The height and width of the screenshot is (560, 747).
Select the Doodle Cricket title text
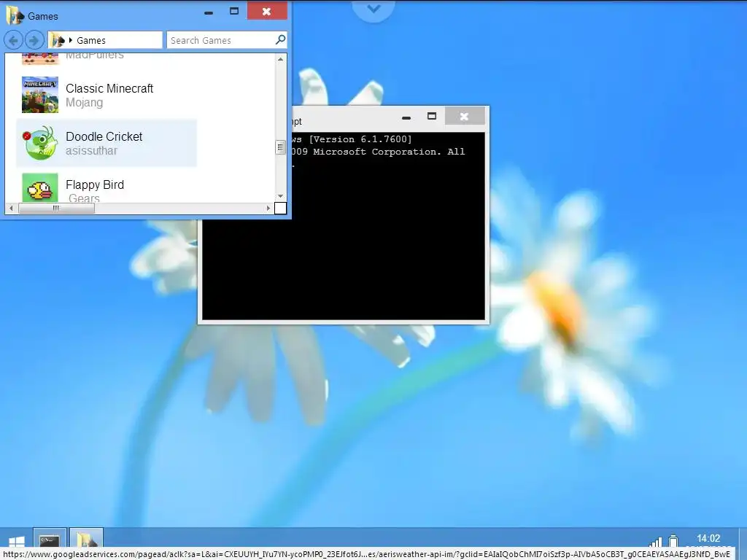[104, 136]
